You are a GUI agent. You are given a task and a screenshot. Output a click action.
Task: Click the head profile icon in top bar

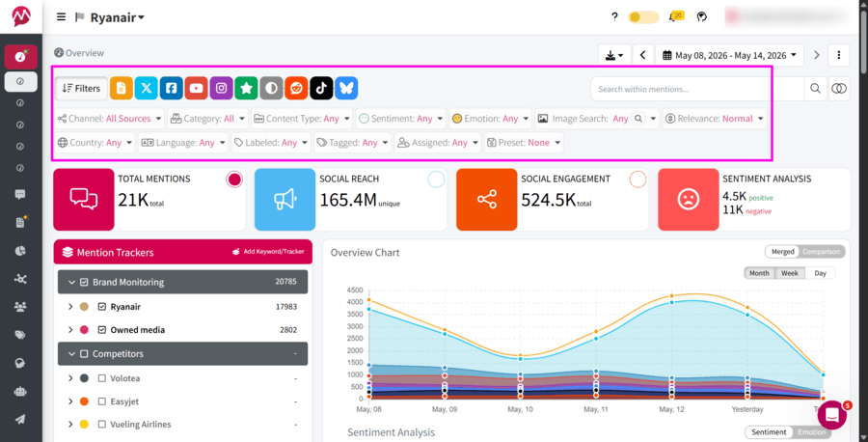click(x=702, y=16)
